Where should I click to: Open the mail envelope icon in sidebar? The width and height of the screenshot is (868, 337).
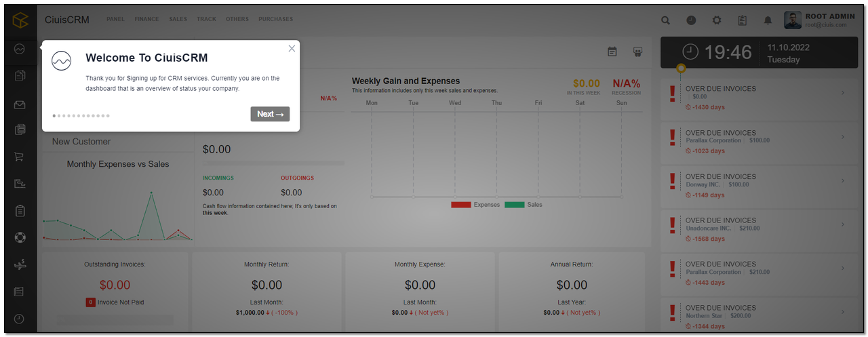(20, 104)
